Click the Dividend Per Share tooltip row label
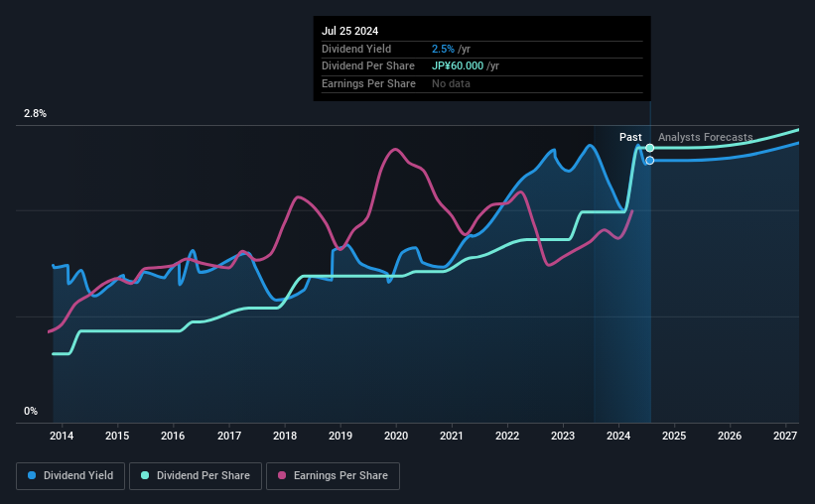Screen dimensions: 815x504 368,66
